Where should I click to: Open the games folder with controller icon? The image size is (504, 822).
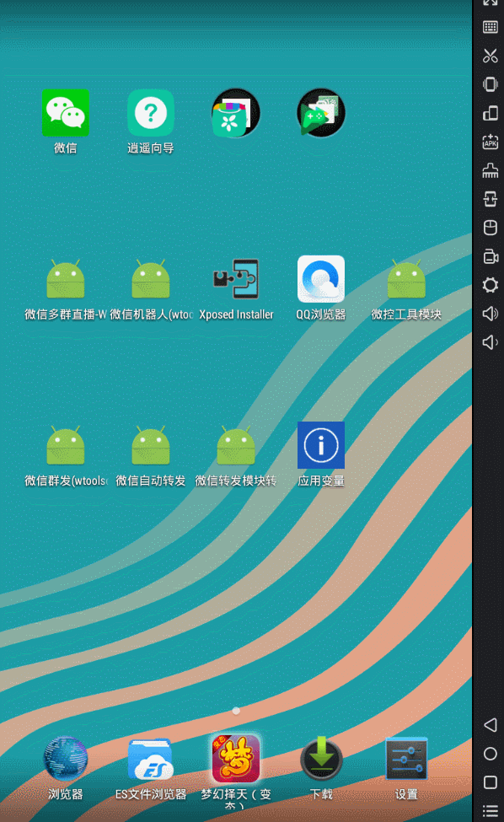point(321,113)
